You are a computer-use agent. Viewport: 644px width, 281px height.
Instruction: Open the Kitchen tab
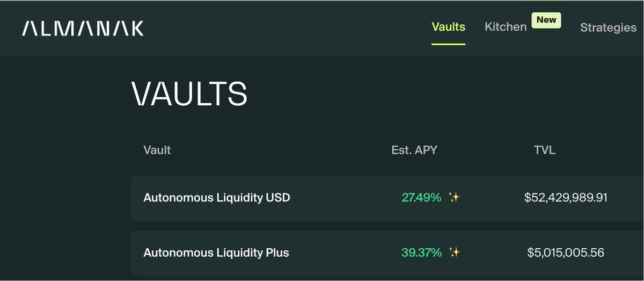[x=506, y=27]
